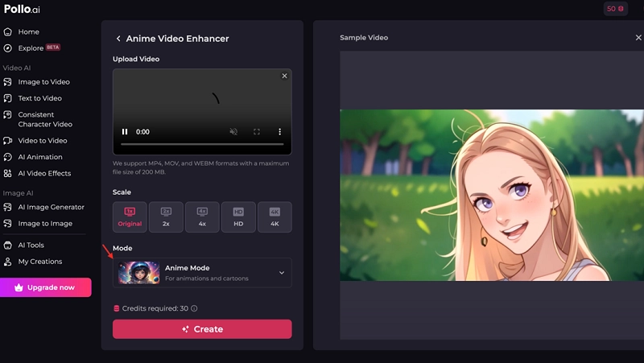Open video player more options menu

280,131
